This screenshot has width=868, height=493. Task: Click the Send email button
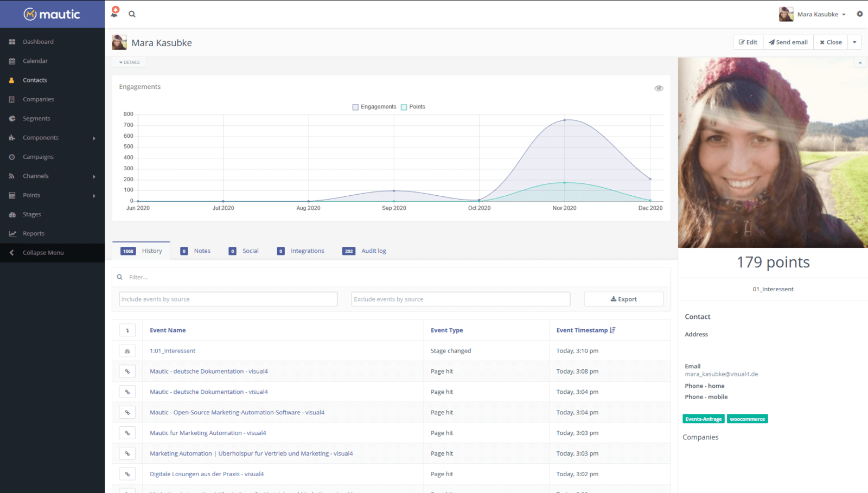pos(788,42)
